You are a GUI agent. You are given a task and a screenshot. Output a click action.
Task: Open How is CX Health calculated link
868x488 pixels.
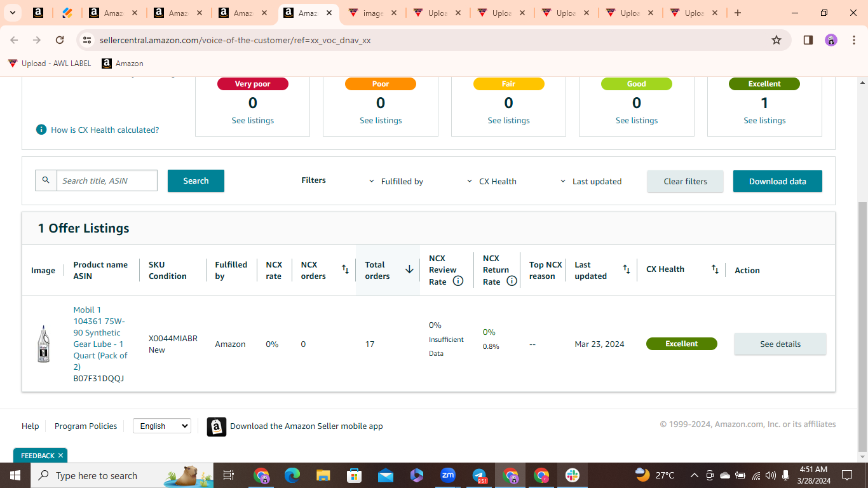pyautogui.click(x=105, y=130)
